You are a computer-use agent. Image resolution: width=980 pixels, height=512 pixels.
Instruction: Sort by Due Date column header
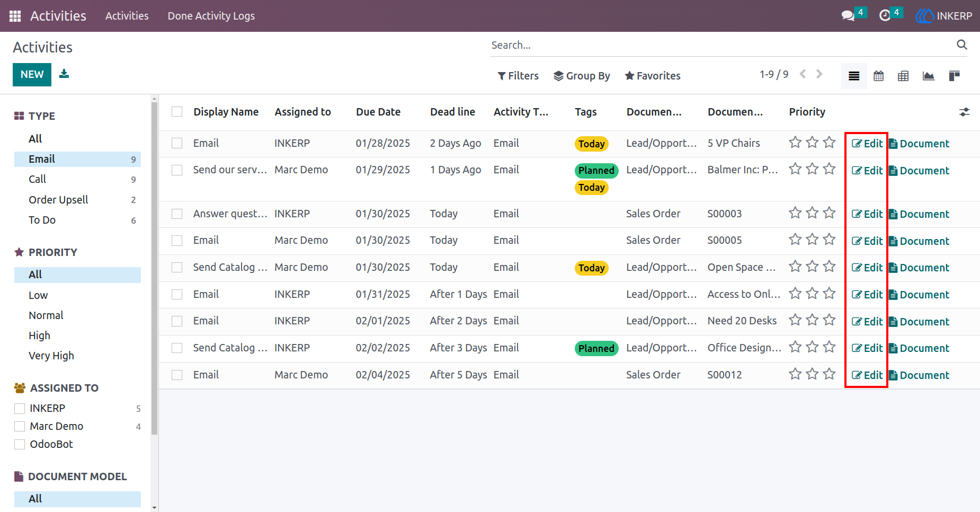[x=378, y=112]
